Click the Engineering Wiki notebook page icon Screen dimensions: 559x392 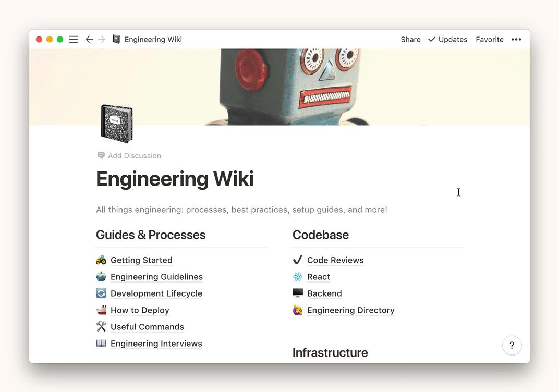(x=117, y=123)
